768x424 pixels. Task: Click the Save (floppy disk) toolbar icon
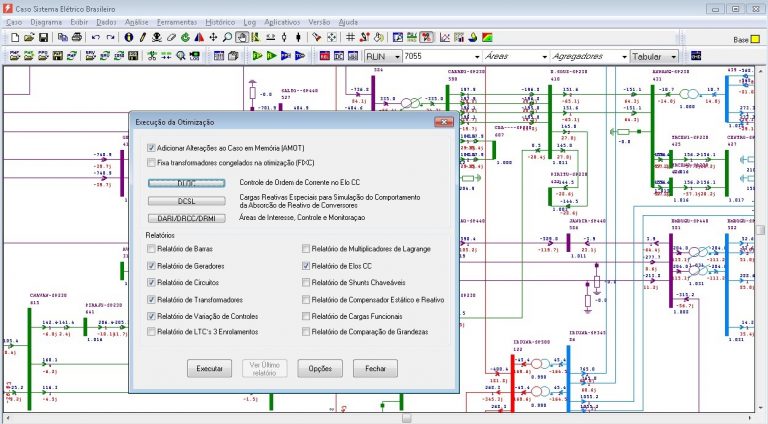tap(43, 38)
